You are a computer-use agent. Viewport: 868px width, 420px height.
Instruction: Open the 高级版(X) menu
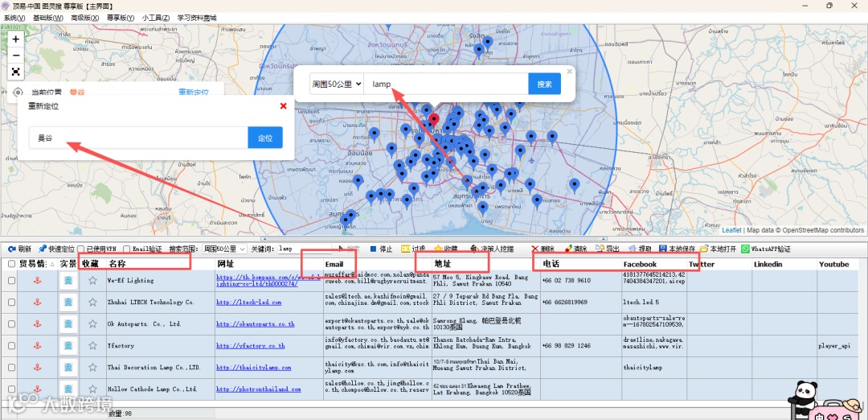coord(84,18)
